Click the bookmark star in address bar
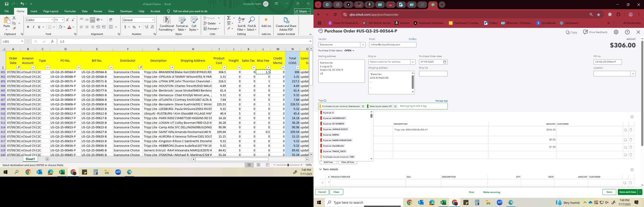644x207 pixels. pyautogui.click(x=599, y=14)
